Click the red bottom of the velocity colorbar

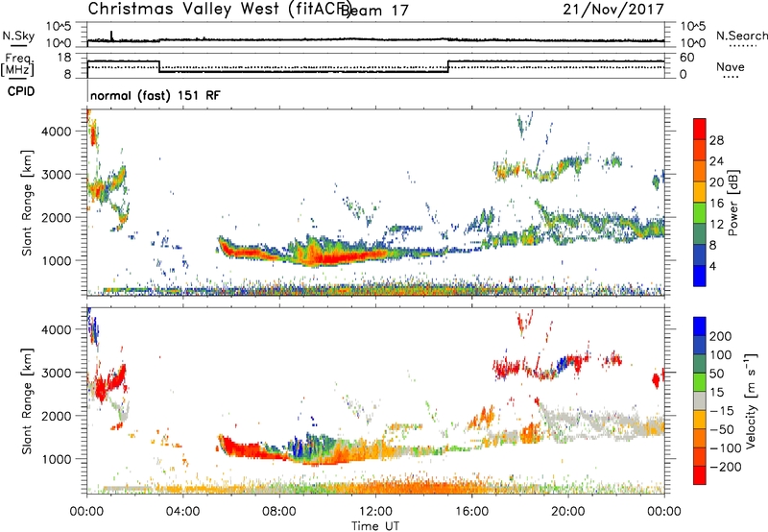tap(700, 475)
